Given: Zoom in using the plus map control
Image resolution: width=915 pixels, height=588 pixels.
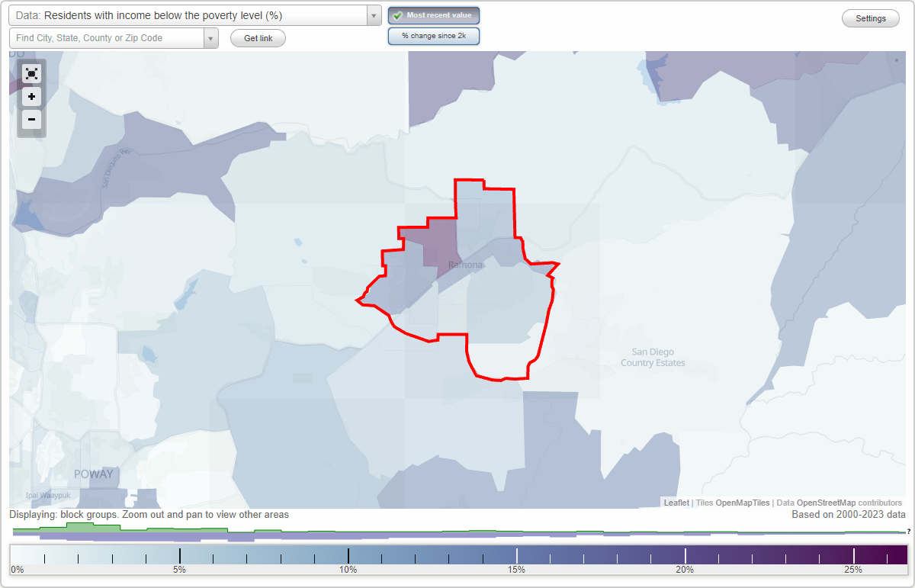Looking at the screenshot, I should pyautogui.click(x=31, y=96).
